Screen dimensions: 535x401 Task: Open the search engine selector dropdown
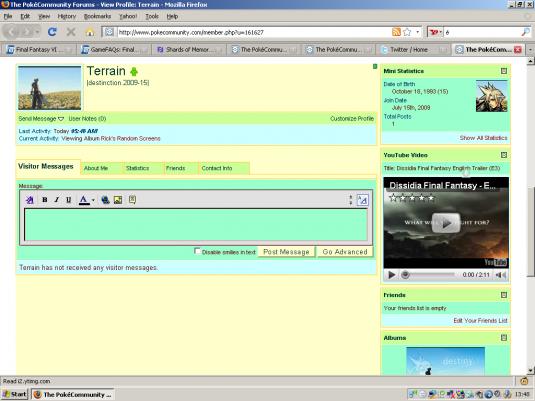coord(435,32)
